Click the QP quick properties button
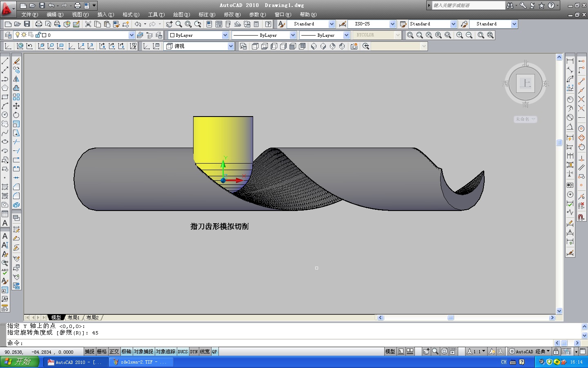Viewport: 588px width, 368px height. (214, 352)
